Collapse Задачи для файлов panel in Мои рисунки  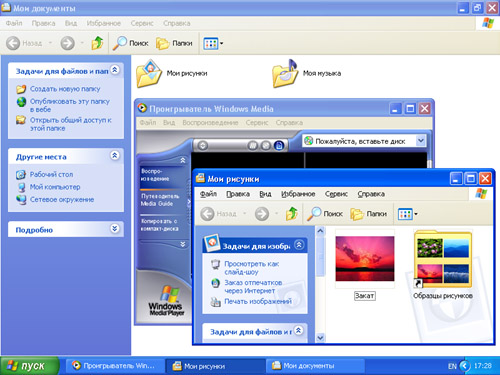pos(299,330)
